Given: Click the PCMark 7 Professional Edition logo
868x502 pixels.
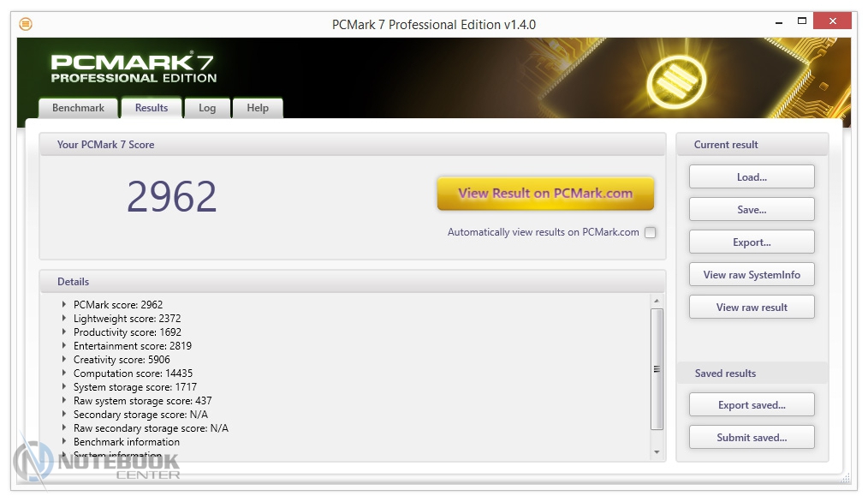Looking at the screenshot, I should 134,69.
